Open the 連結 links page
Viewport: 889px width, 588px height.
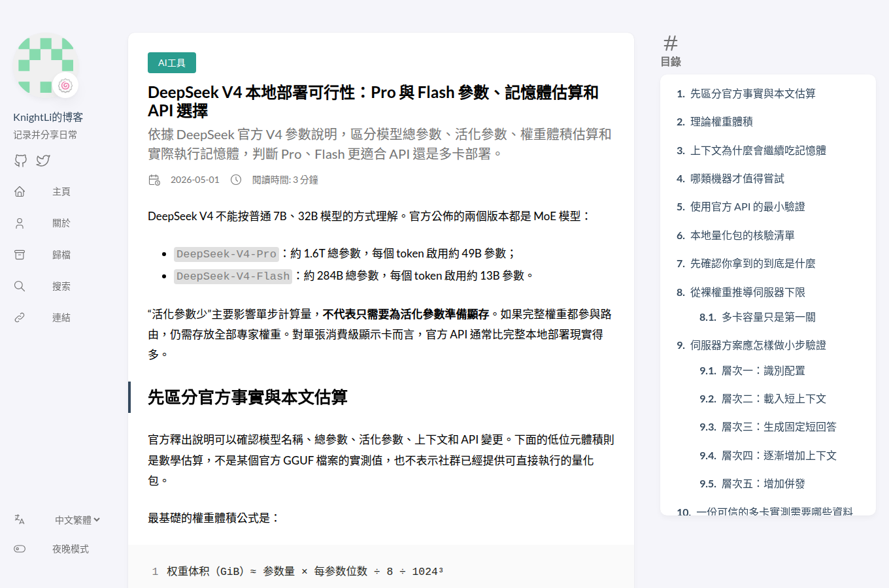tap(61, 318)
